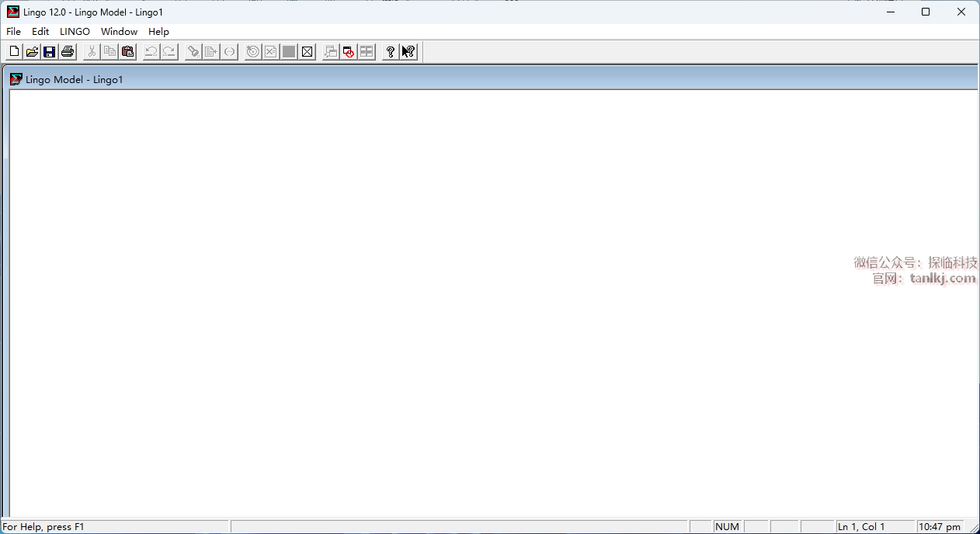Image resolution: width=980 pixels, height=534 pixels.
Task: Click the Find flashlight icon
Action: point(193,52)
